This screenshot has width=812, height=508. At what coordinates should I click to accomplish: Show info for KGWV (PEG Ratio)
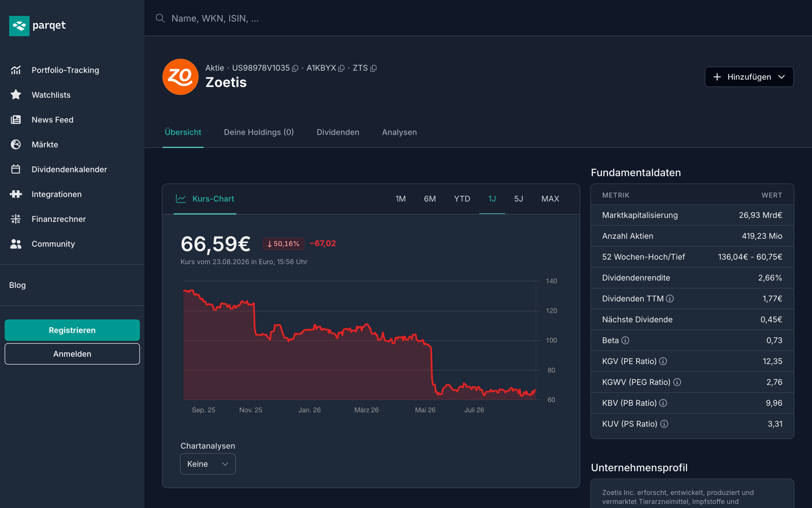[677, 382]
